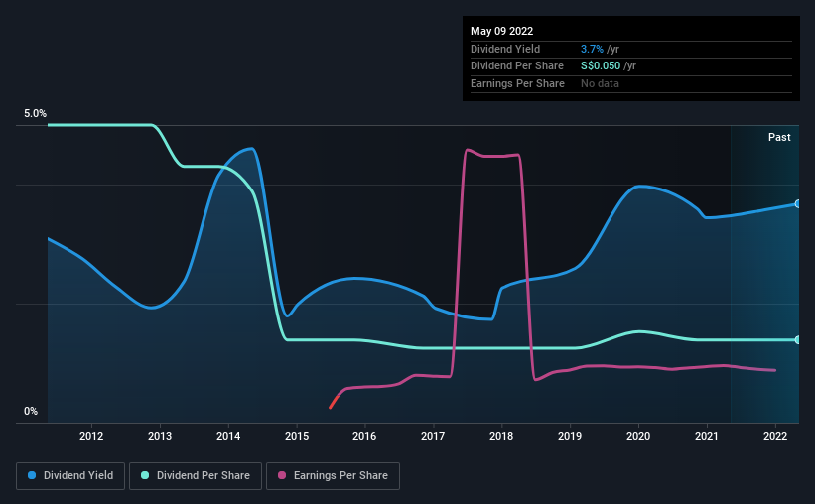Image resolution: width=815 pixels, height=504 pixels.
Task: Click the Dividend Yield endpoint marker on chart
Action: tap(798, 203)
